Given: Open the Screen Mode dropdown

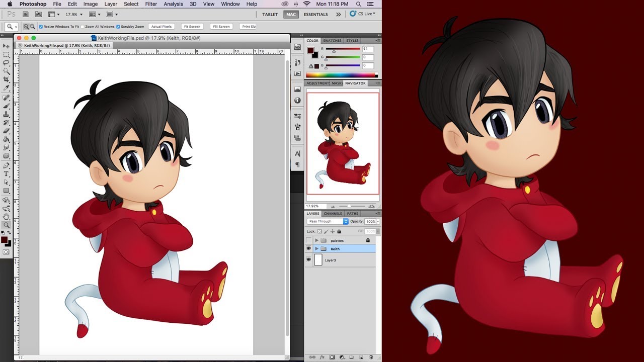Looking at the screenshot, I should (112, 15).
